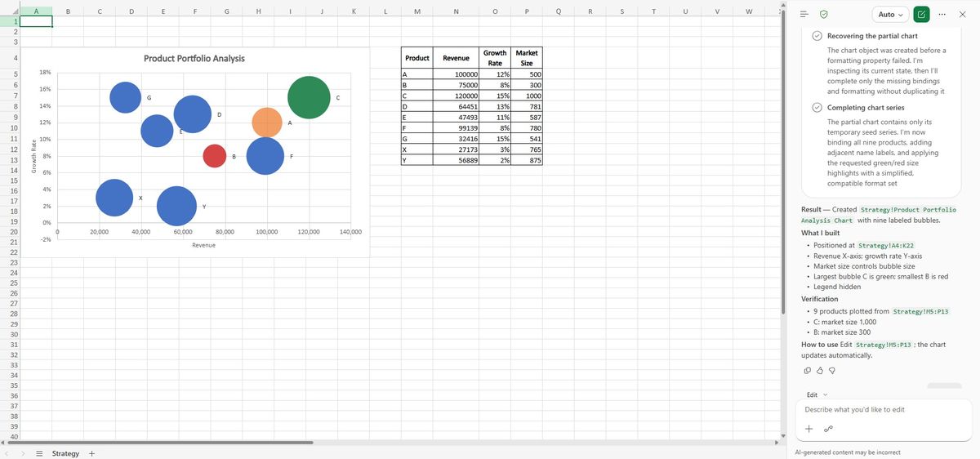Click the 'Growth Rate' vertical axis title

33,155
